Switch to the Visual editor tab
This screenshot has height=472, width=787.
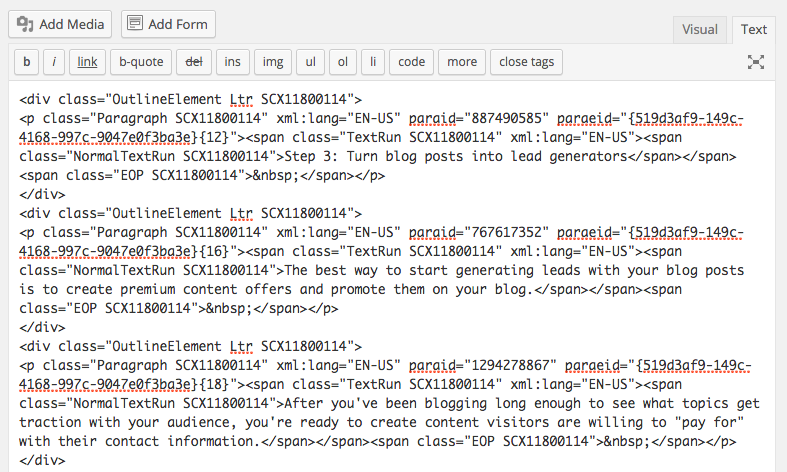click(700, 30)
